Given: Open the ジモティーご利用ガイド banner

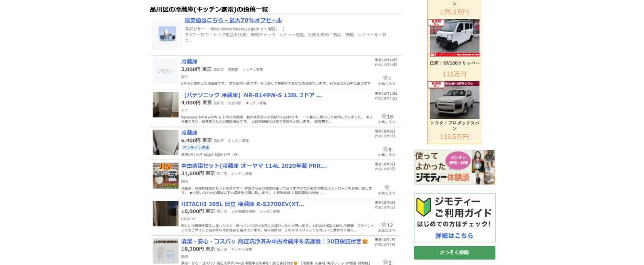Looking at the screenshot, I should pyautogui.click(x=454, y=218).
